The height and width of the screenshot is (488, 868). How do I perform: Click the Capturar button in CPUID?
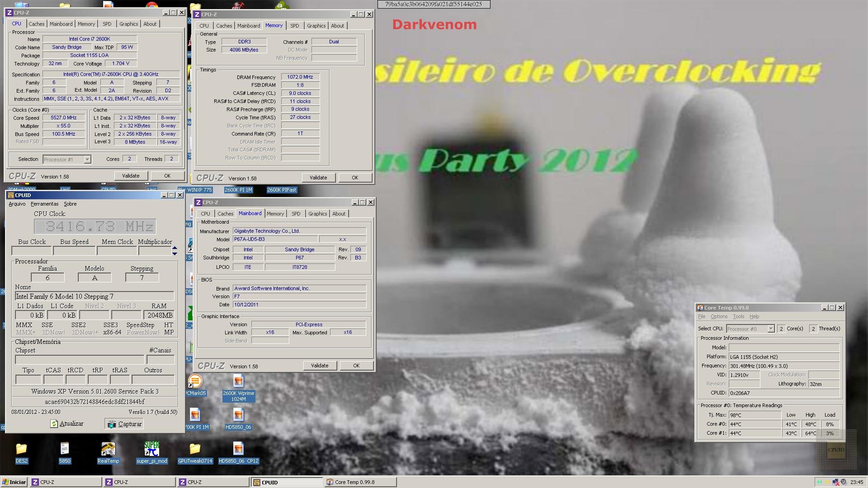click(x=124, y=424)
